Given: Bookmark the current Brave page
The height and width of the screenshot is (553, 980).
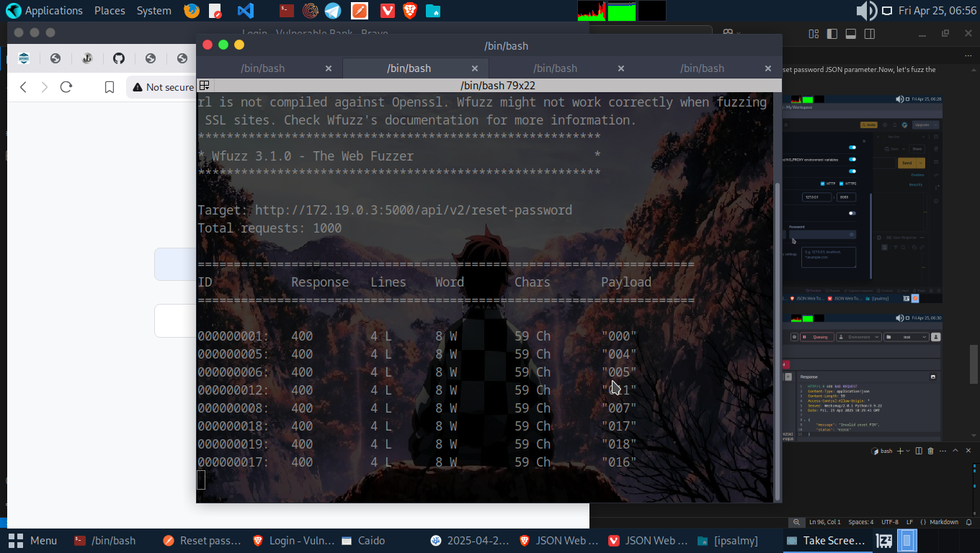Looking at the screenshot, I should [x=110, y=87].
